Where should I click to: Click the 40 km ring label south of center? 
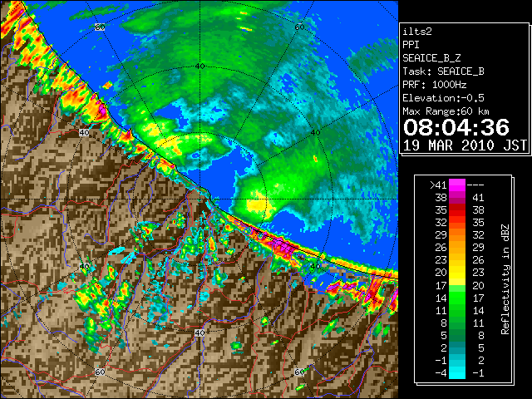point(199,332)
